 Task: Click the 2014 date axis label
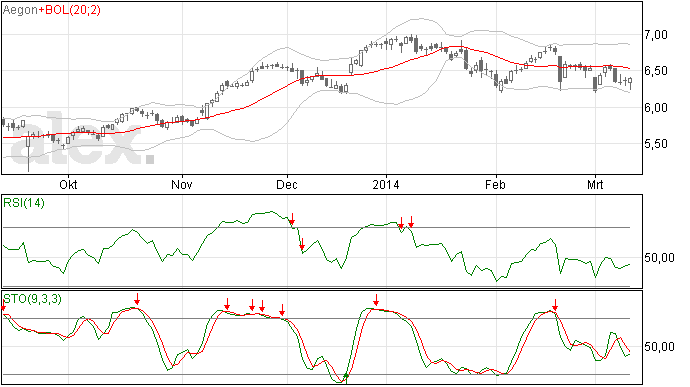(386, 184)
